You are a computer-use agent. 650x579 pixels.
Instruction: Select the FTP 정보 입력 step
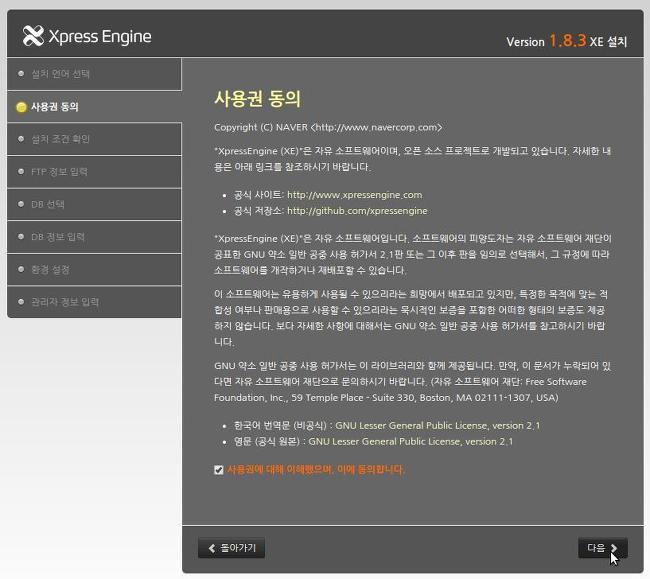94,172
